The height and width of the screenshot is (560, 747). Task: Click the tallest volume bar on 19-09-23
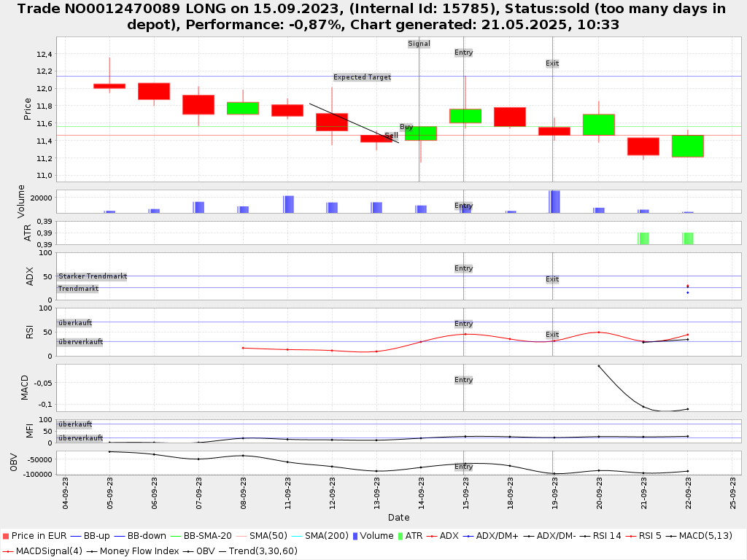pyautogui.click(x=554, y=201)
